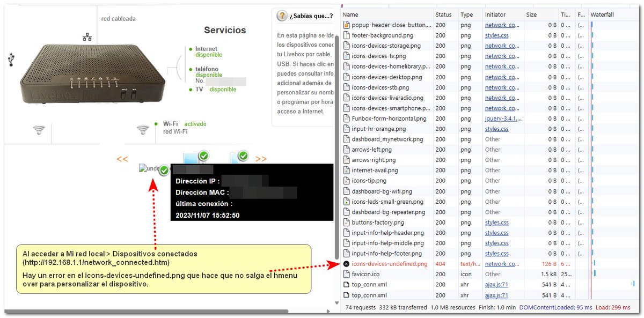Screen dimensions: 644x318
Task: Open styles.css initiator of input-hr-orange.png
Action: pos(497,129)
